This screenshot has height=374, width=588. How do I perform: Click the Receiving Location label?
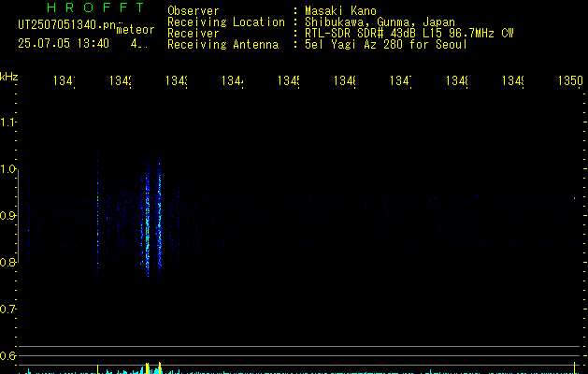pyautogui.click(x=226, y=22)
